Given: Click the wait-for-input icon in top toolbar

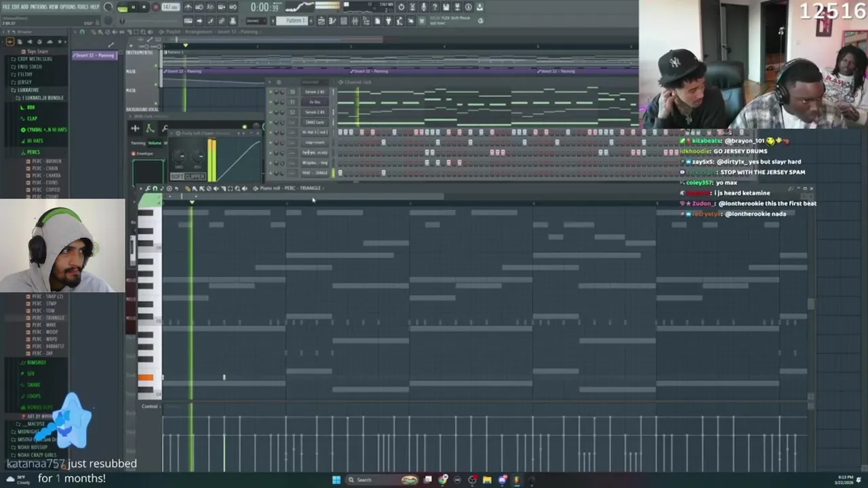Looking at the screenshot, I should pos(199,7).
